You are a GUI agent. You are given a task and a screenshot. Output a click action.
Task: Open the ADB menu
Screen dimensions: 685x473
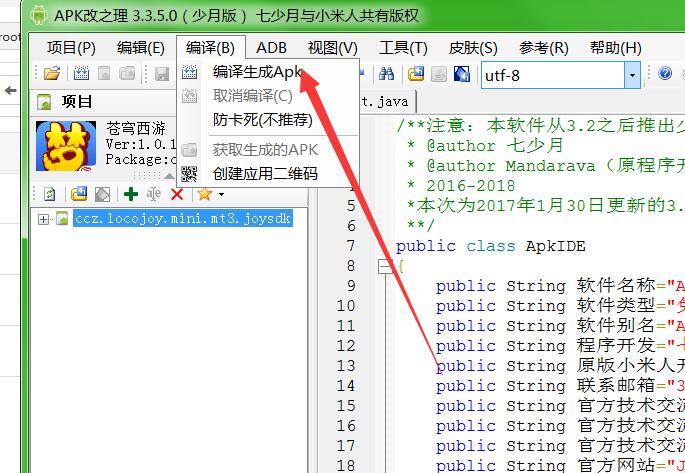271,48
